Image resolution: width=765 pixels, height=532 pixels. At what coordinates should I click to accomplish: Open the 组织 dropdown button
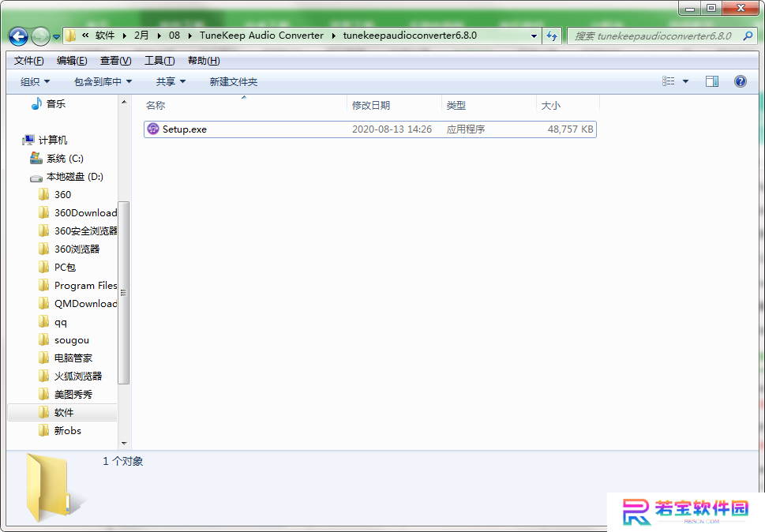[x=35, y=81]
